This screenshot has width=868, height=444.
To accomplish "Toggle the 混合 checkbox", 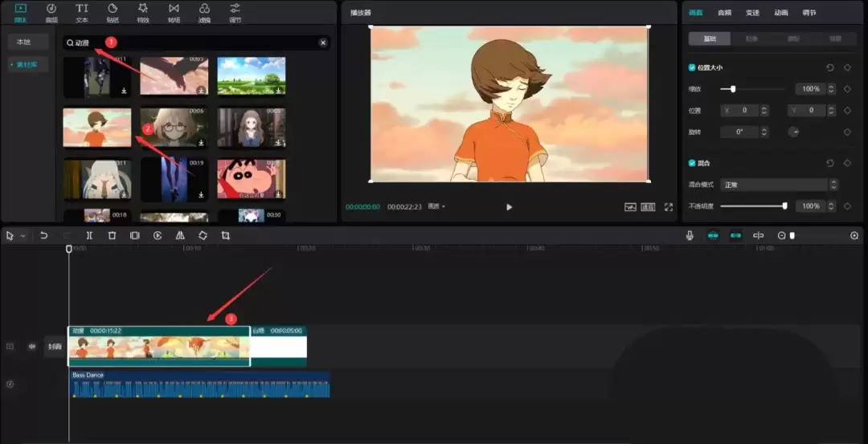I will 692,163.
